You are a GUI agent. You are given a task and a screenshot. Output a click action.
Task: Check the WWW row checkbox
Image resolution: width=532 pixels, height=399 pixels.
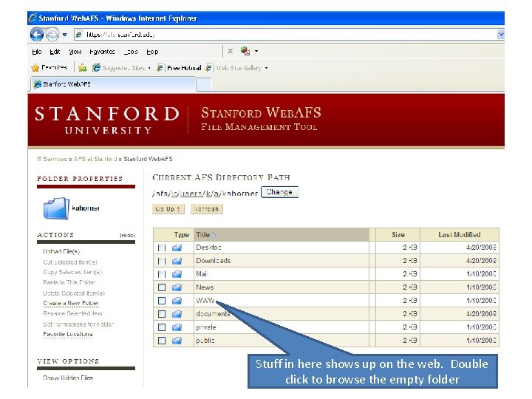pyautogui.click(x=162, y=301)
